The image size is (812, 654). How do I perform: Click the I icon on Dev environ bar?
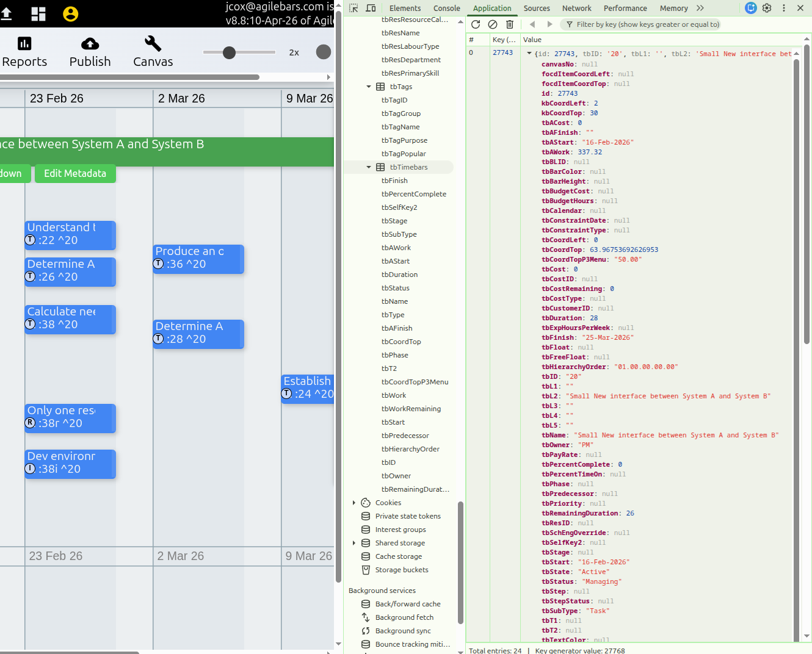tap(30, 469)
